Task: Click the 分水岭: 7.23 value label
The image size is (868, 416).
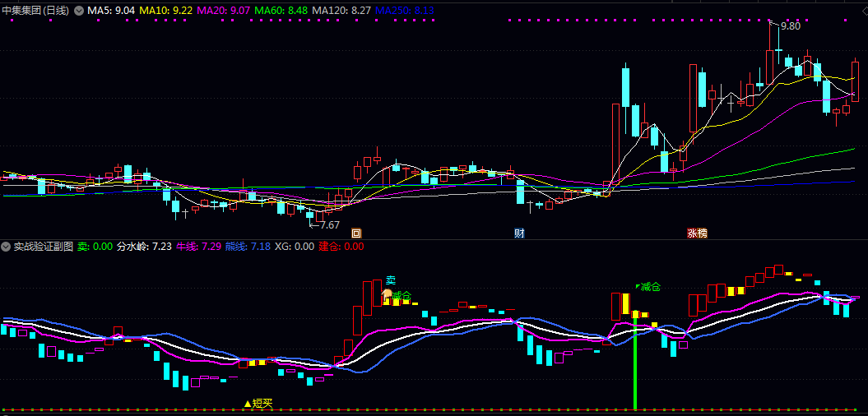Action: [144, 247]
